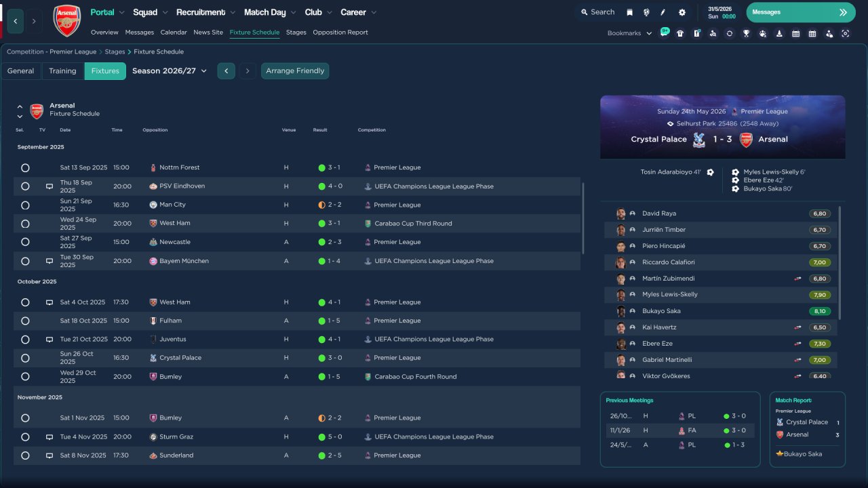Click the player ratings list scrollbar
Screen dimensions: 868x488
[840, 263]
